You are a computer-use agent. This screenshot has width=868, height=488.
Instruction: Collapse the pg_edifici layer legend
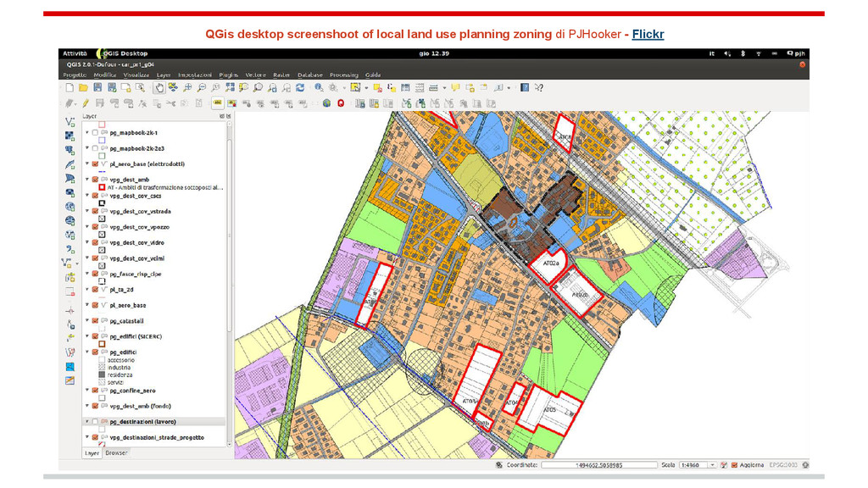point(87,352)
